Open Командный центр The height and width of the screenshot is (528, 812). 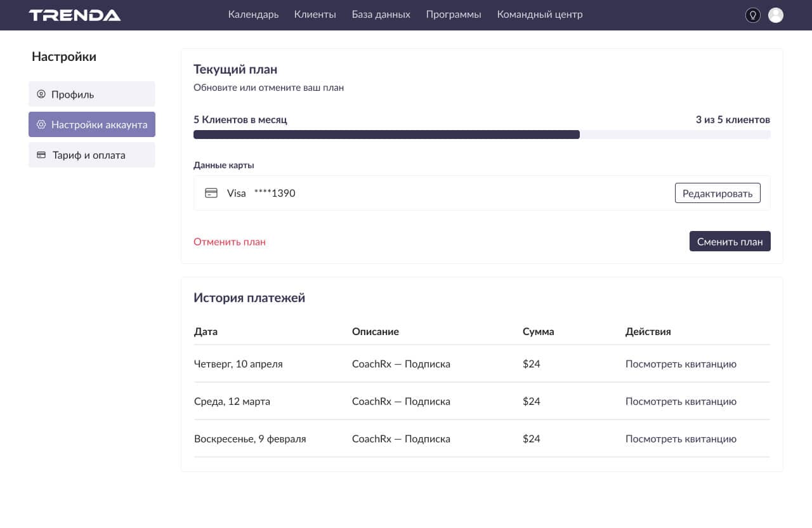tap(539, 15)
